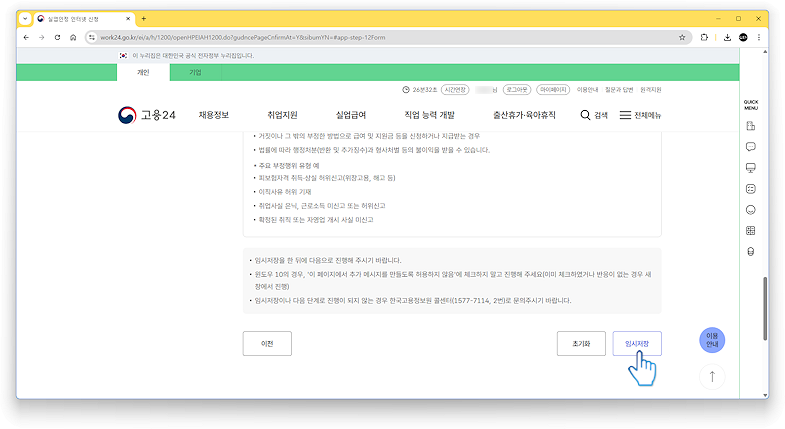Screen dimensions: 785x429
Task: Open the 출산휴가·육아휴직 menu
Action: pyautogui.click(x=524, y=115)
